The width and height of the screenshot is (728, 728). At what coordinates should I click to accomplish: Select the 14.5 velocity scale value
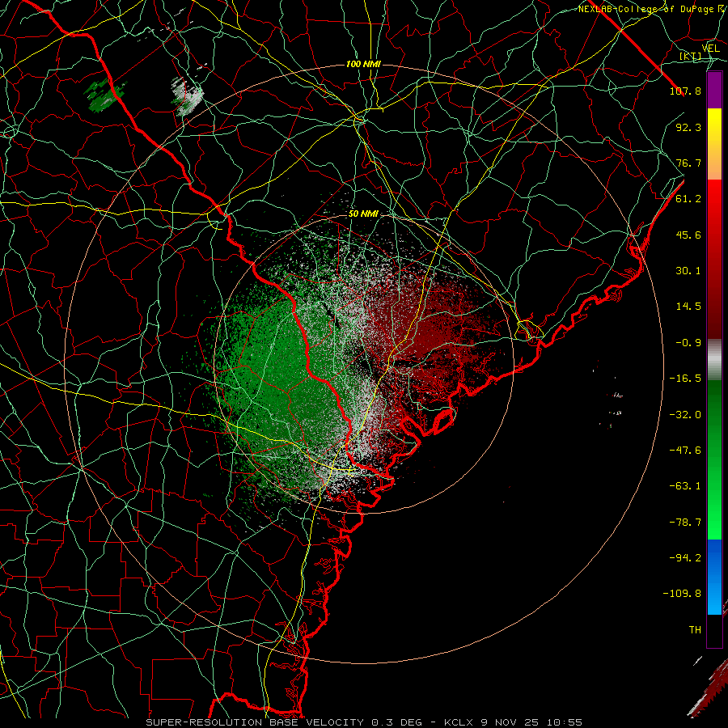click(x=688, y=307)
